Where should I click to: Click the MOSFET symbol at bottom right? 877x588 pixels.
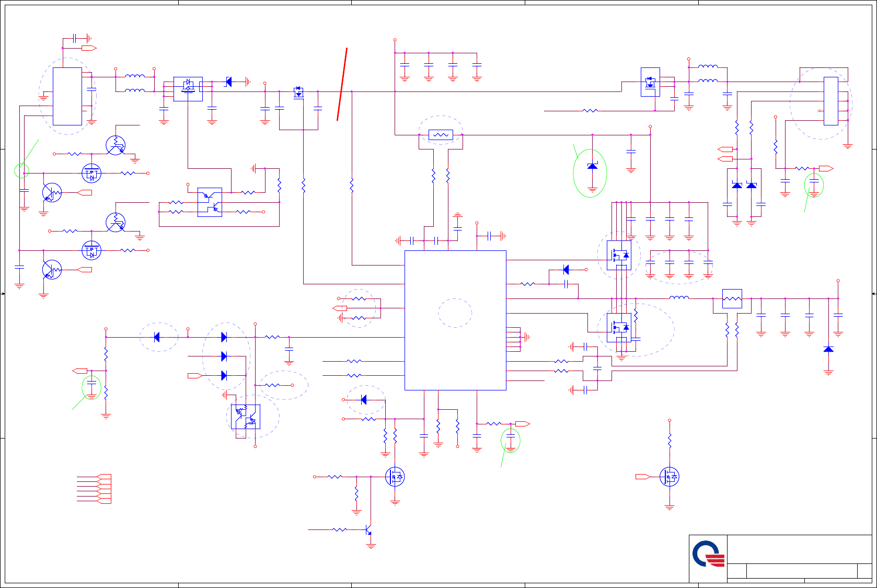coord(670,477)
